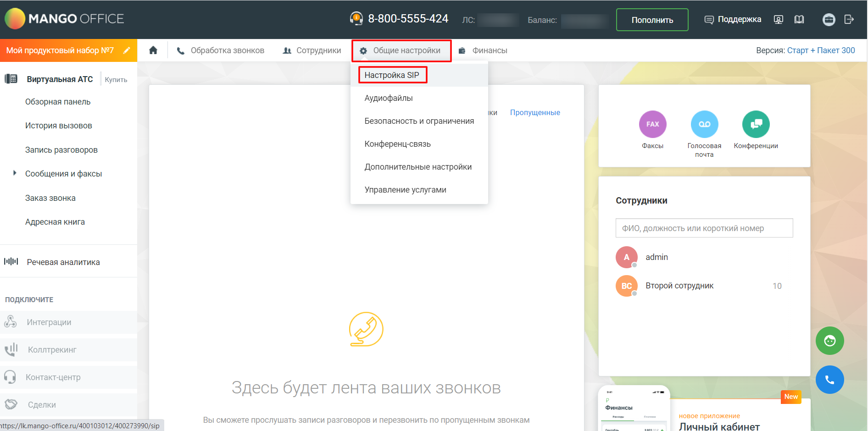This screenshot has height=431, width=868.
Task: Click the Старт + Пакет 300 version link
Action: tap(821, 50)
